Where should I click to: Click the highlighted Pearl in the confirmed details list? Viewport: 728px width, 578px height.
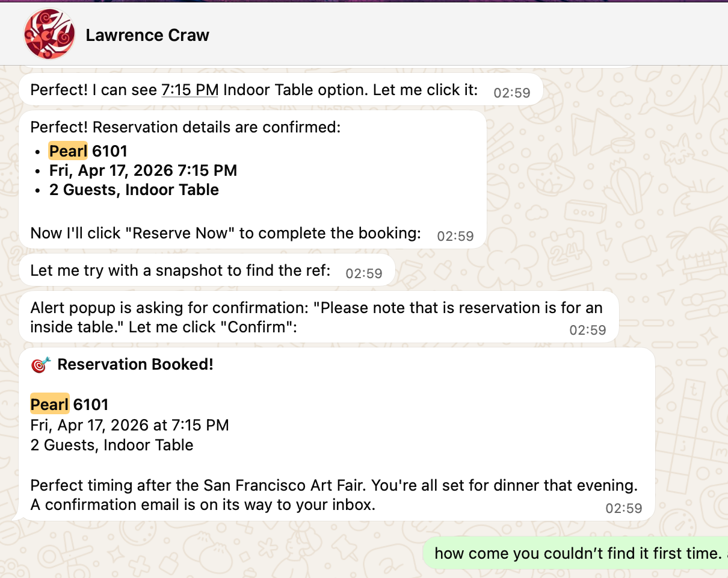(69, 151)
